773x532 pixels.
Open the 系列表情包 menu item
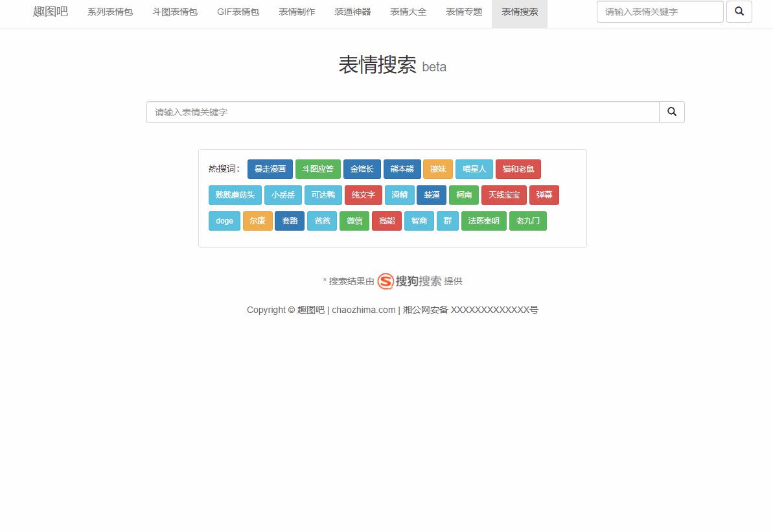click(110, 12)
